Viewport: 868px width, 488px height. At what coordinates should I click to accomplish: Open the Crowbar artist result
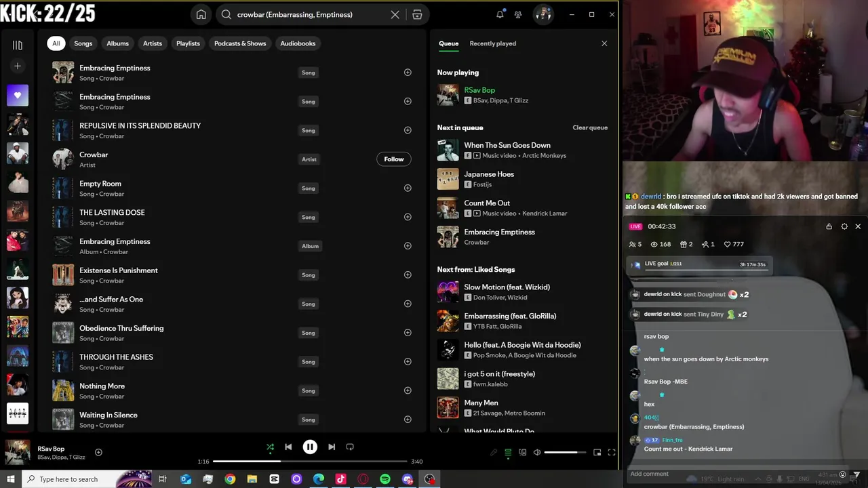[232, 159]
